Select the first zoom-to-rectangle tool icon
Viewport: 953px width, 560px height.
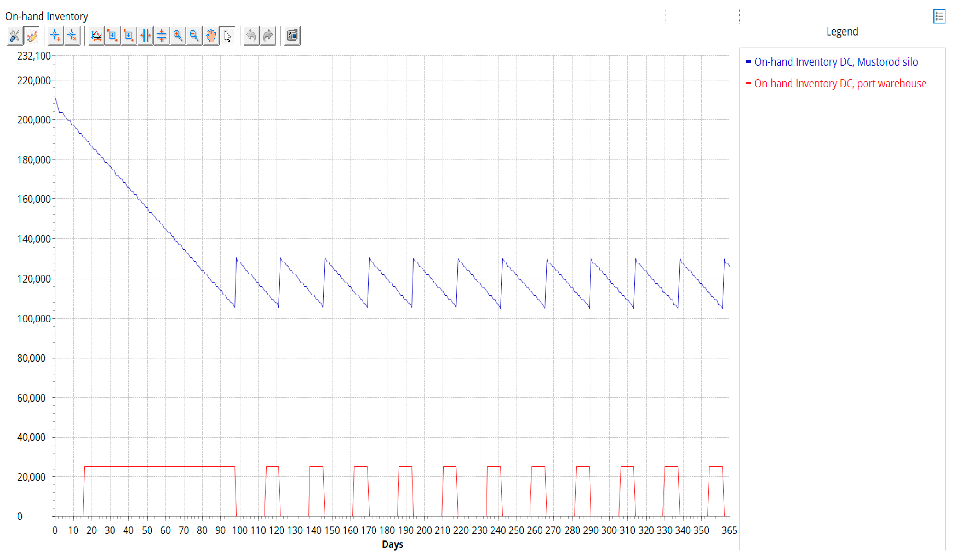[113, 36]
